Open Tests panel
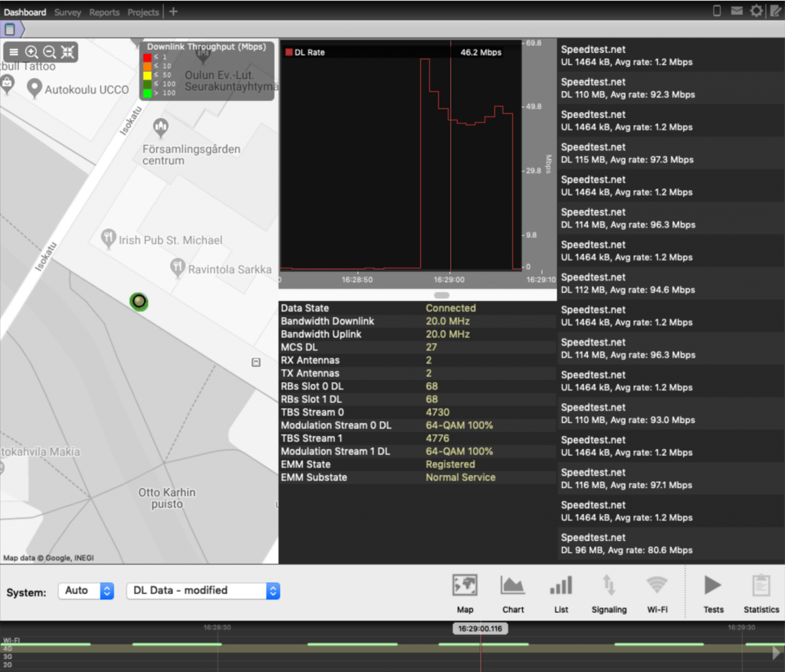Viewport: 785px width, 672px height. click(713, 594)
